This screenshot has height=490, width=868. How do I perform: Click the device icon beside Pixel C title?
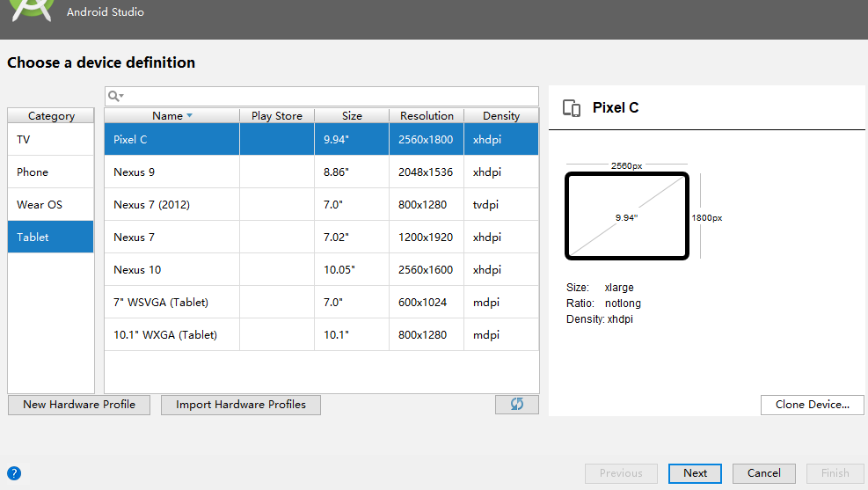[x=572, y=108]
